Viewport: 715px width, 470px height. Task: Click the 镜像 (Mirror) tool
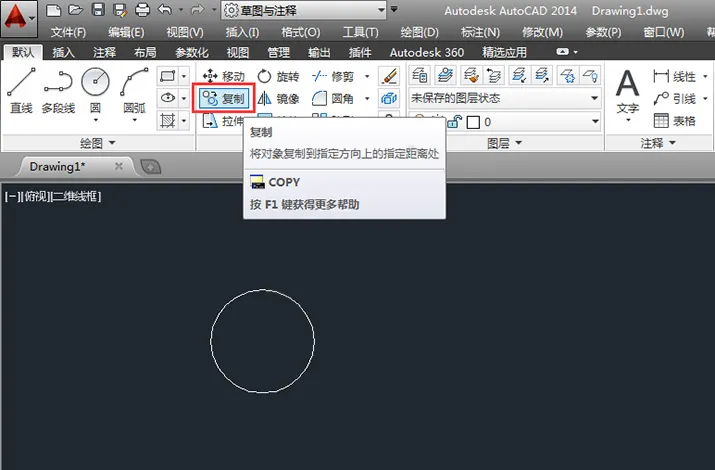[x=279, y=98]
